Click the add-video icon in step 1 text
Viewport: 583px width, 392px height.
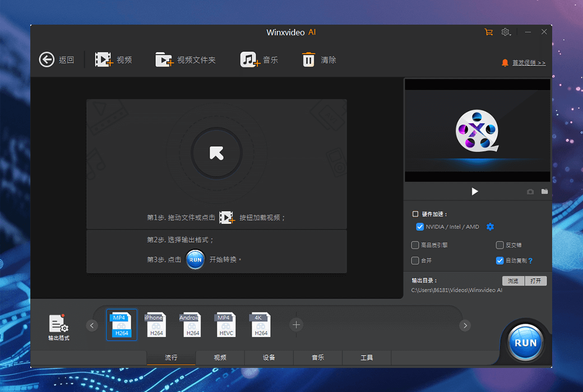coord(227,217)
